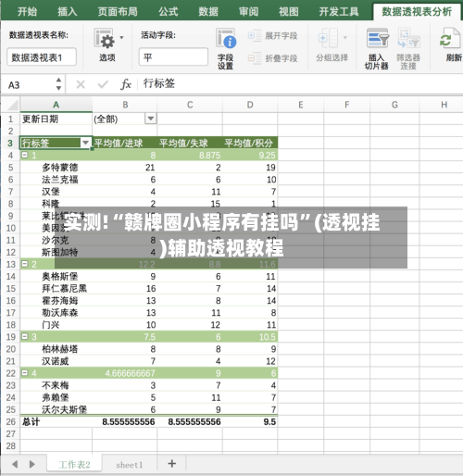Open Field Settings icon

coord(226,39)
